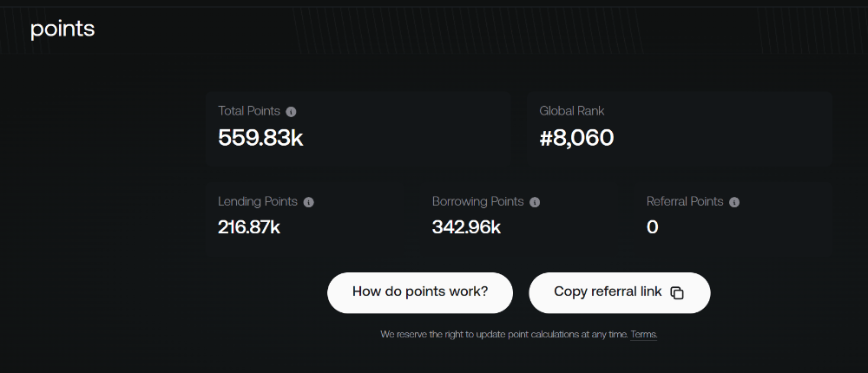Click the Borrowing Points label
The image size is (868, 373).
click(477, 201)
